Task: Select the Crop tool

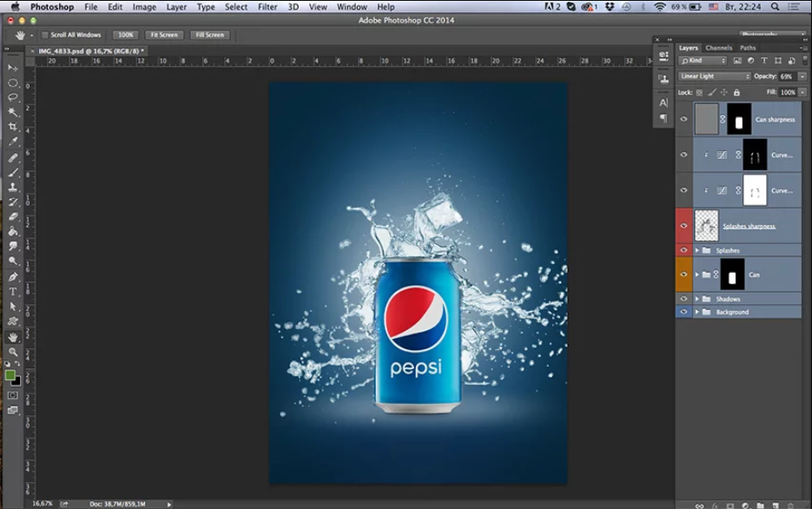Action: click(13, 127)
